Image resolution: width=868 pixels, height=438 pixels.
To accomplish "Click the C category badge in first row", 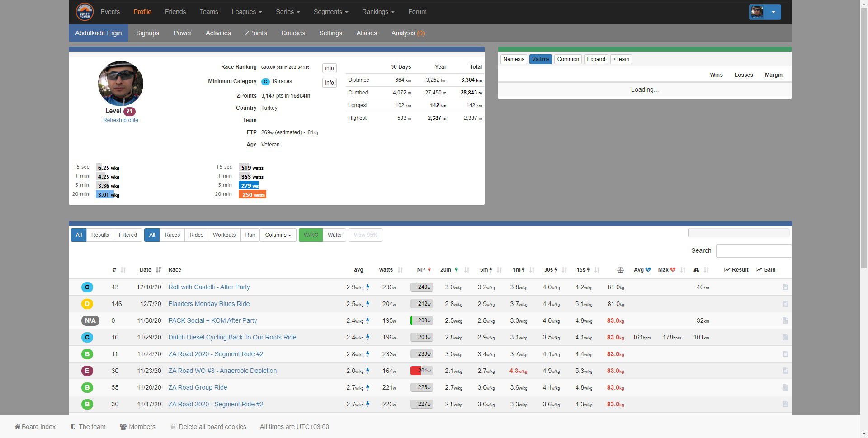I will click(x=87, y=287).
